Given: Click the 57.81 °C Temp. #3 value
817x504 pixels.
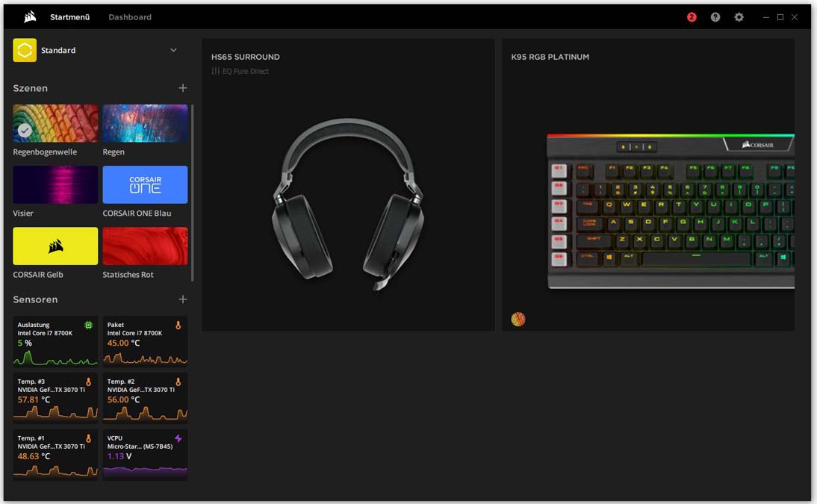Looking at the screenshot, I should pos(34,399).
